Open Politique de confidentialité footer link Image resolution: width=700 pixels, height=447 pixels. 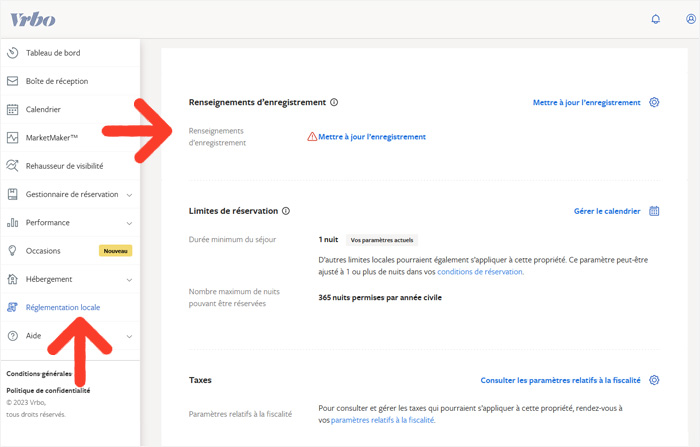click(48, 390)
